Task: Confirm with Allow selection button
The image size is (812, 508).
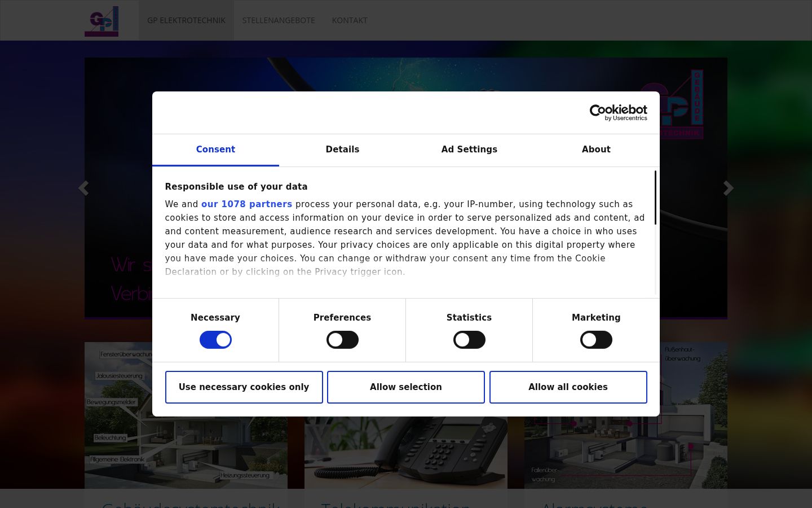Action: [406, 387]
